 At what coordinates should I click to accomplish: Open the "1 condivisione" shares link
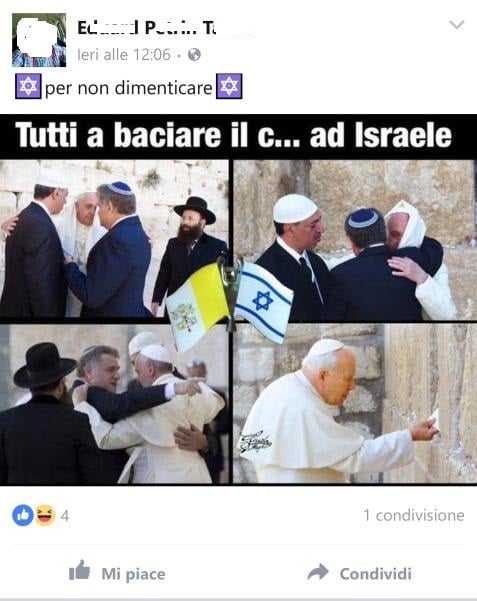[413, 515]
